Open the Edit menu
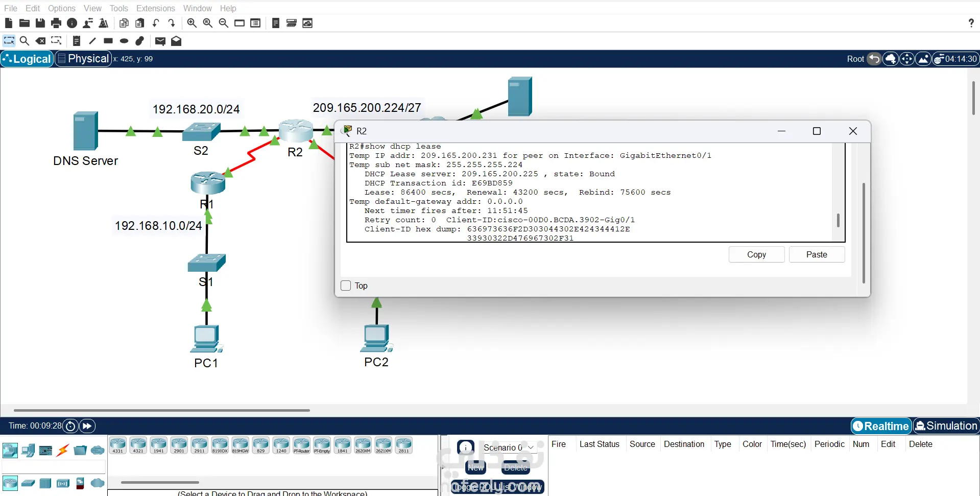The width and height of the screenshot is (980, 496). [33, 8]
